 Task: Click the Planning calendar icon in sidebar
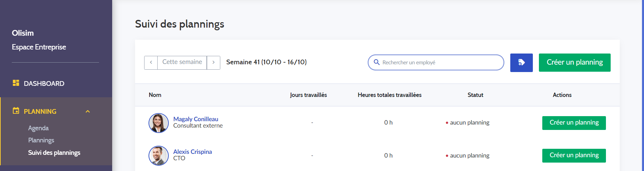tap(16, 110)
